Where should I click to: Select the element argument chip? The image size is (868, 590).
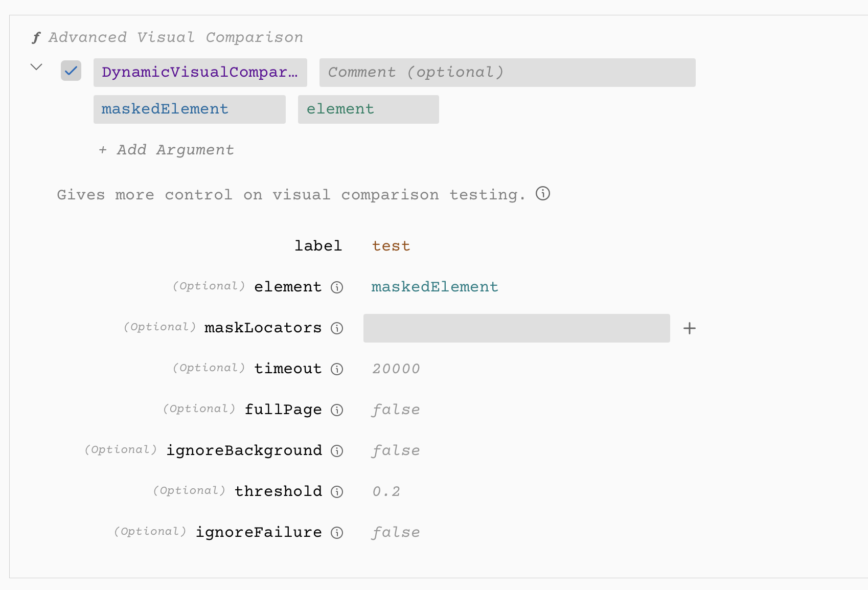(368, 109)
